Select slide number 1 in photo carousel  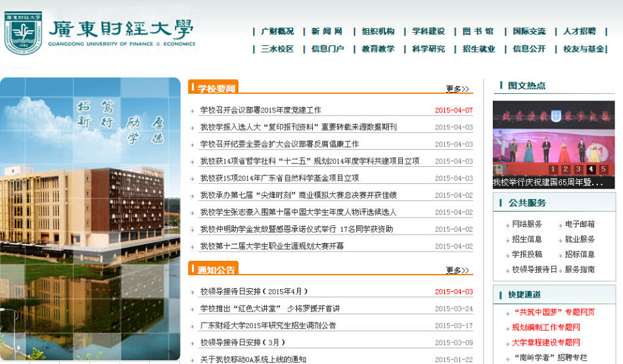(x=553, y=170)
